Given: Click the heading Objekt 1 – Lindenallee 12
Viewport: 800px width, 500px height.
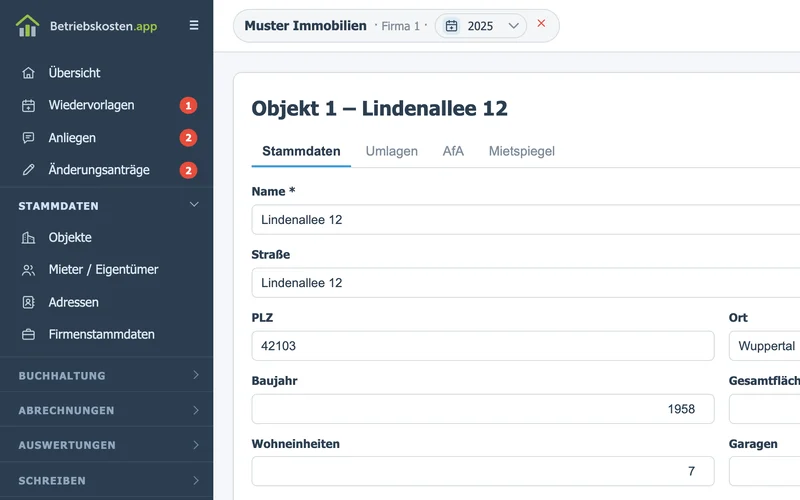Looking at the screenshot, I should point(380,108).
